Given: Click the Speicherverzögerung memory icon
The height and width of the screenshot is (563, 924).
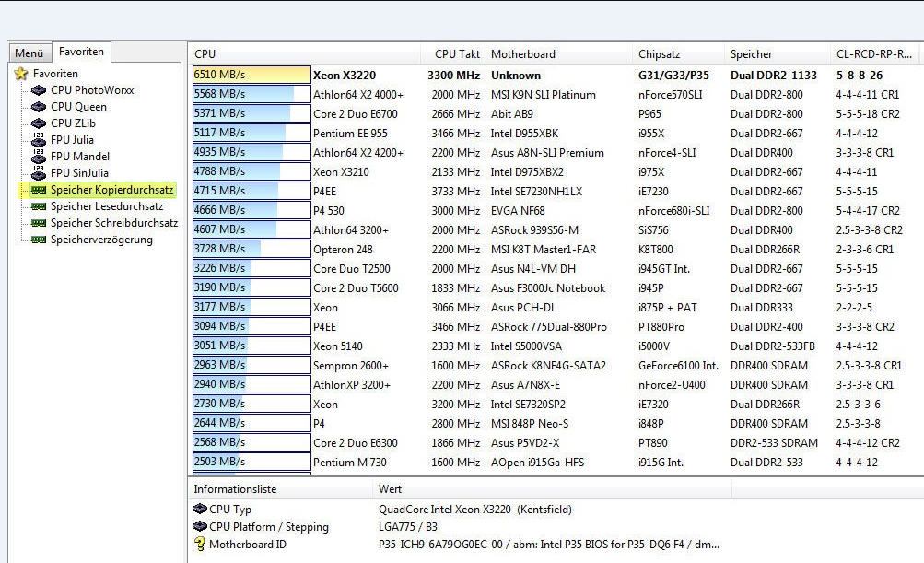Looking at the screenshot, I should [39, 240].
